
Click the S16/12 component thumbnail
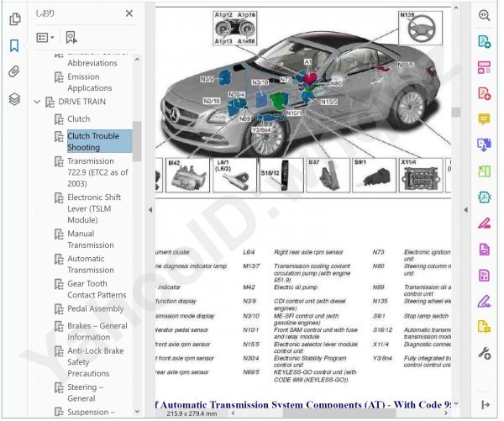[x=281, y=176]
